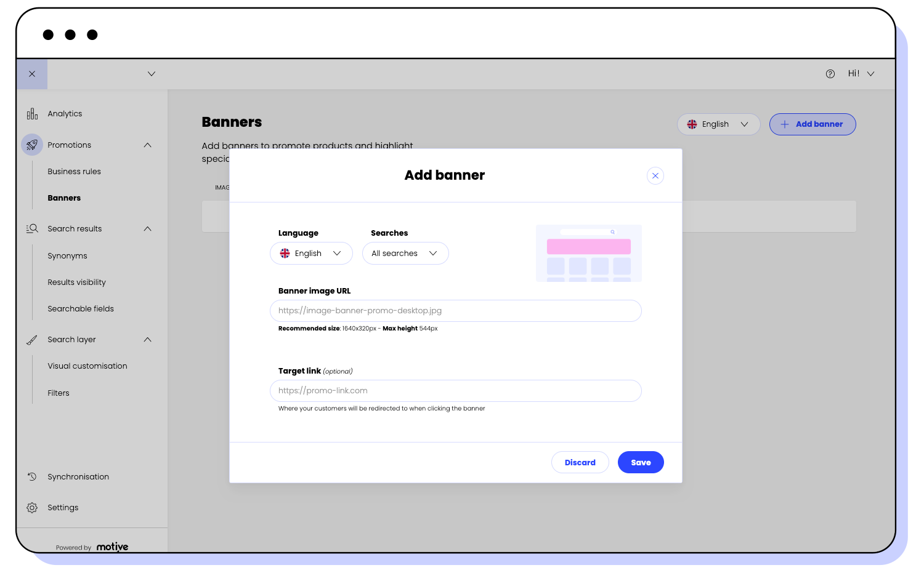The height and width of the screenshot is (573, 924).
Task: Collapse the Promotions section
Action: [x=147, y=145]
